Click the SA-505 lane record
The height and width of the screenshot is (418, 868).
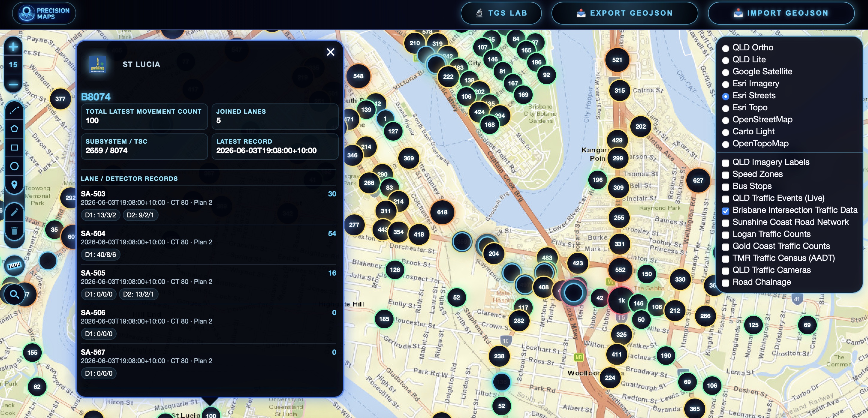[209, 284]
